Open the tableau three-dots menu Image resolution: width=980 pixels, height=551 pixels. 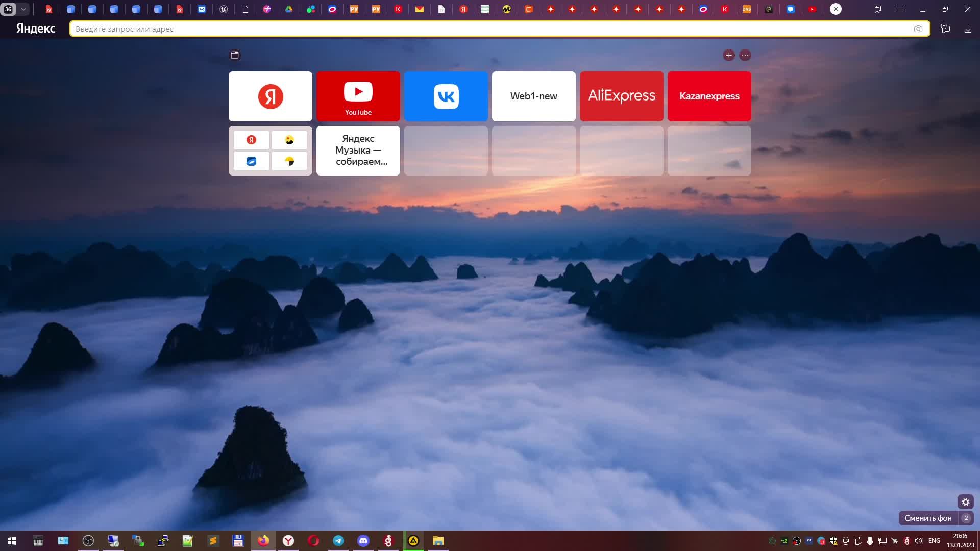[x=745, y=55]
